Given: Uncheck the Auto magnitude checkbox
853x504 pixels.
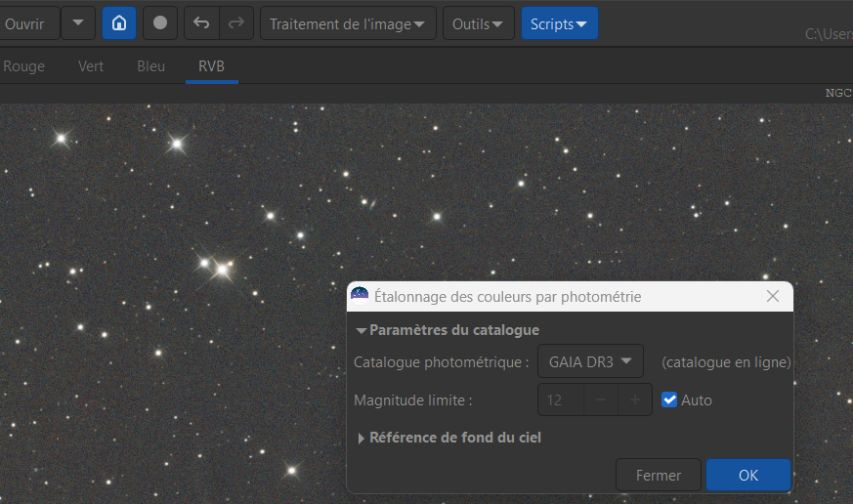Looking at the screenshot, I should [669, 399].
